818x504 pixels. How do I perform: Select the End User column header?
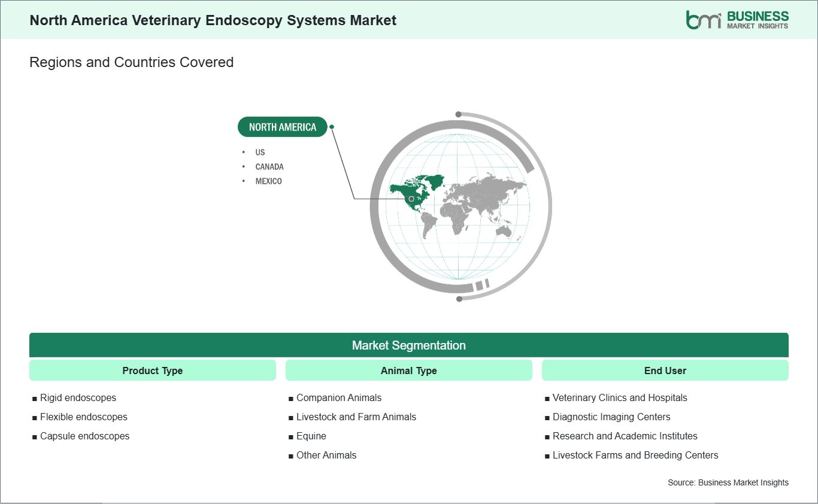click(x=665, y=371)
